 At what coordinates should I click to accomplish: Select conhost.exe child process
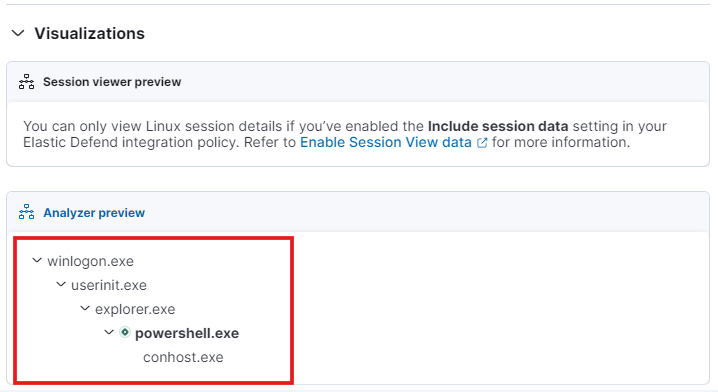[183, 357]
